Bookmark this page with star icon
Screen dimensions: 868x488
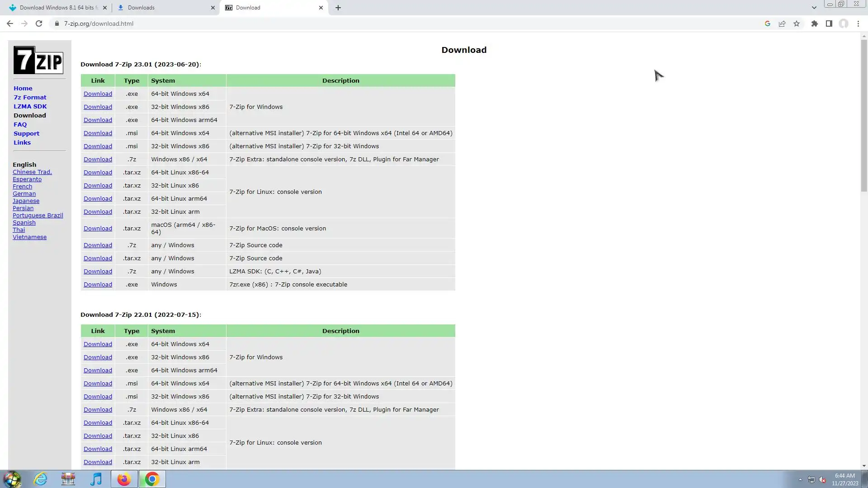(797, 23)
